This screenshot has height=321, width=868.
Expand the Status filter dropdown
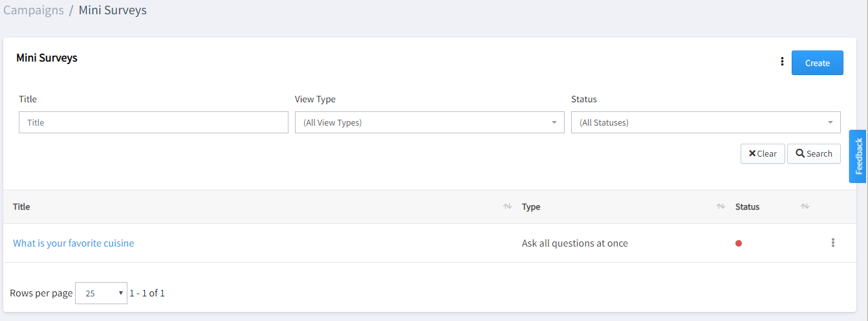pyautogui.click(x=706, y=122)
